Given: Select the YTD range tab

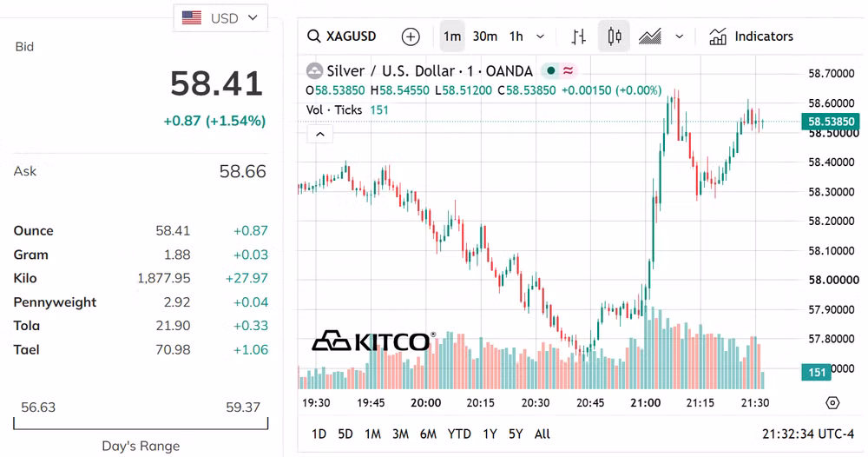Looking at the screenshot, I should pyautogui.click(x=459, y=434).
